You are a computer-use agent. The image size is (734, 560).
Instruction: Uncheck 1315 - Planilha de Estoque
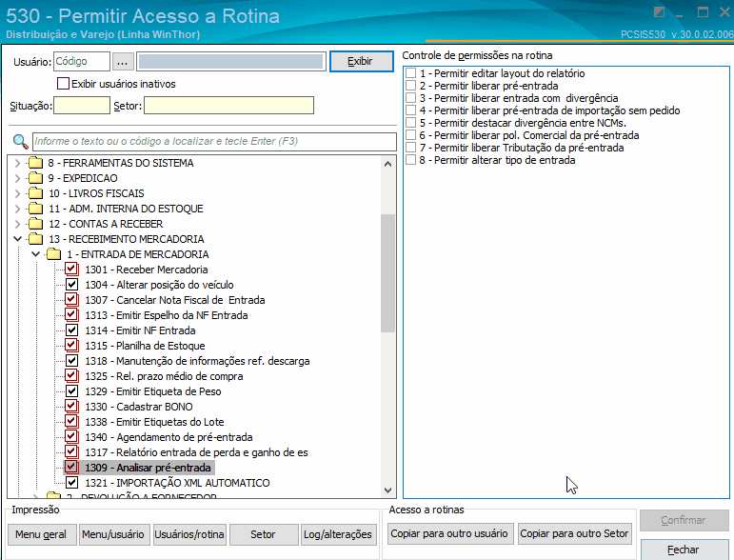pos(71,346)
